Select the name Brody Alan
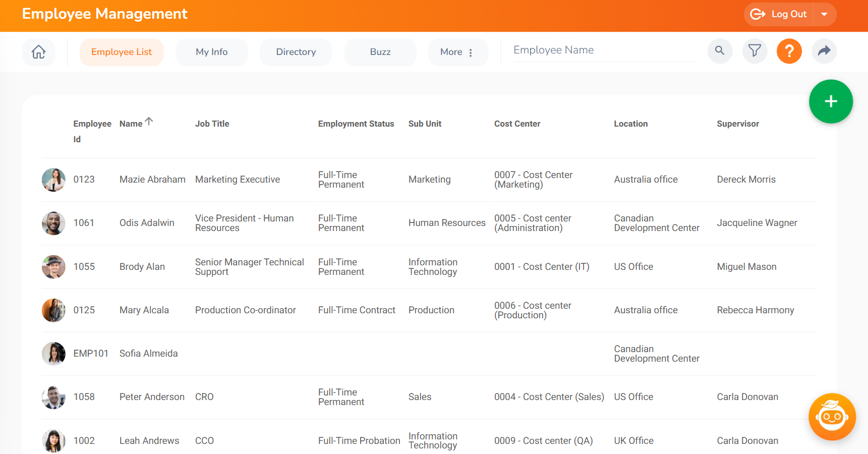The width and height of the screenshot is (868, 454). 142,267
